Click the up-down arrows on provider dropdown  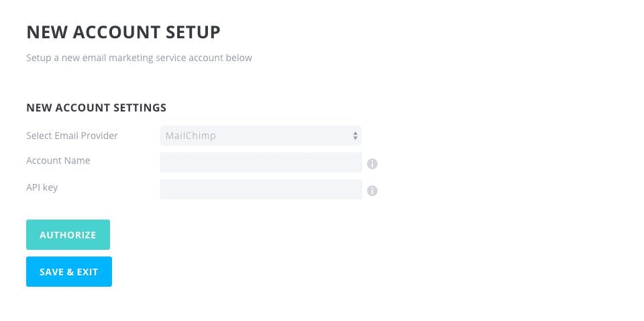click(355, 136)
